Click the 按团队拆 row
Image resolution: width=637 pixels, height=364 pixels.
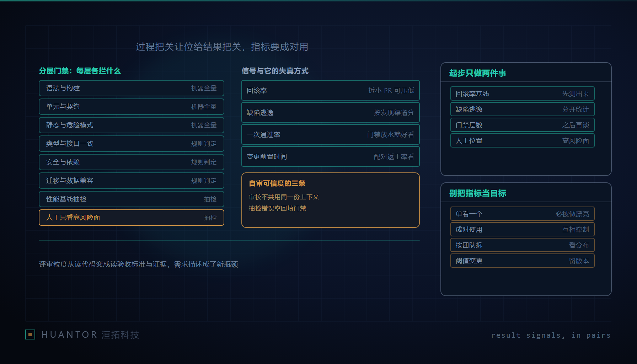523,245
